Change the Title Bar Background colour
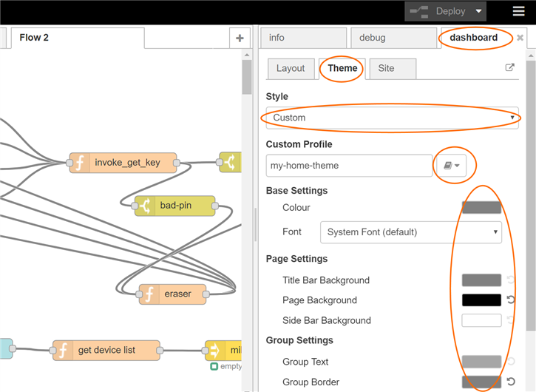The width and height of the screenshot is (536, 392). click(481, 280)
